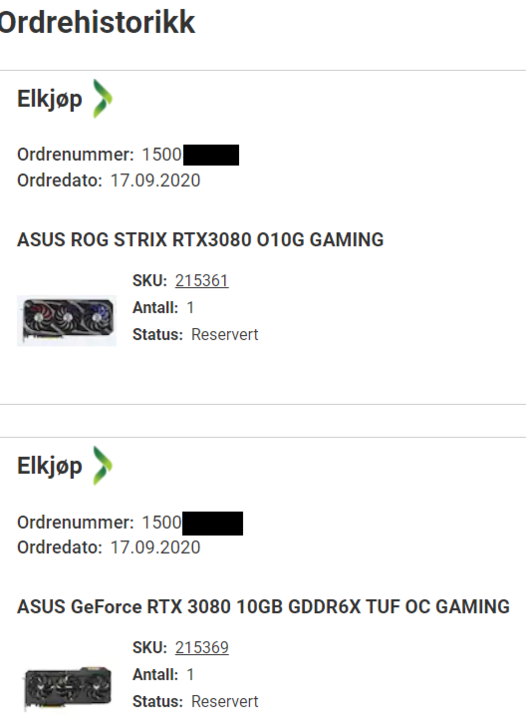Image resolution: width=527 pixels, height=720 pixels.
Task: Click the first order's Ordrenummer 1500 value
Action: coord(162,155)
